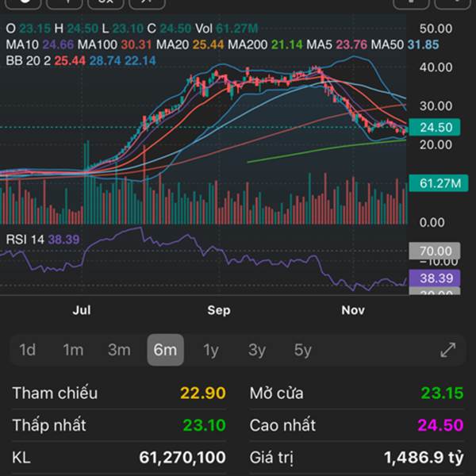Screen dimensions: 476x476
Task: Click the 24.50 current price tag
Action: click(x=436, y=127)
